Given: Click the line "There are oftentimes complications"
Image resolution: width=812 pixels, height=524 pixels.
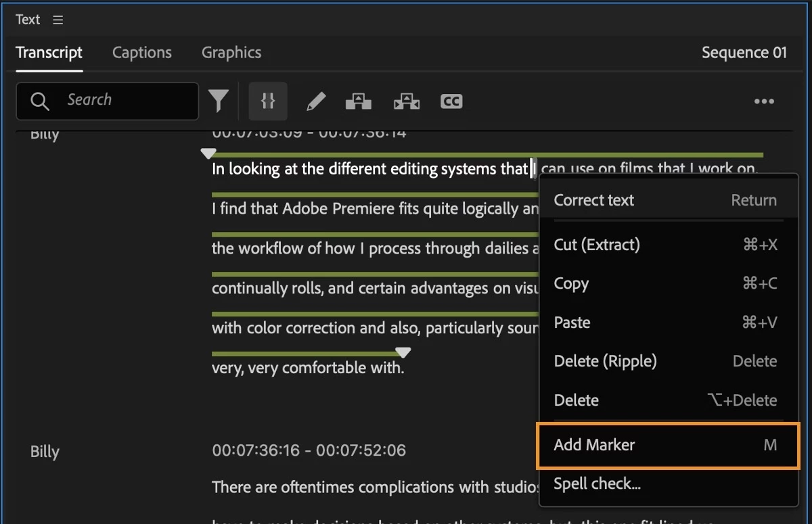Looking at the screenshot, I should 376,487.
